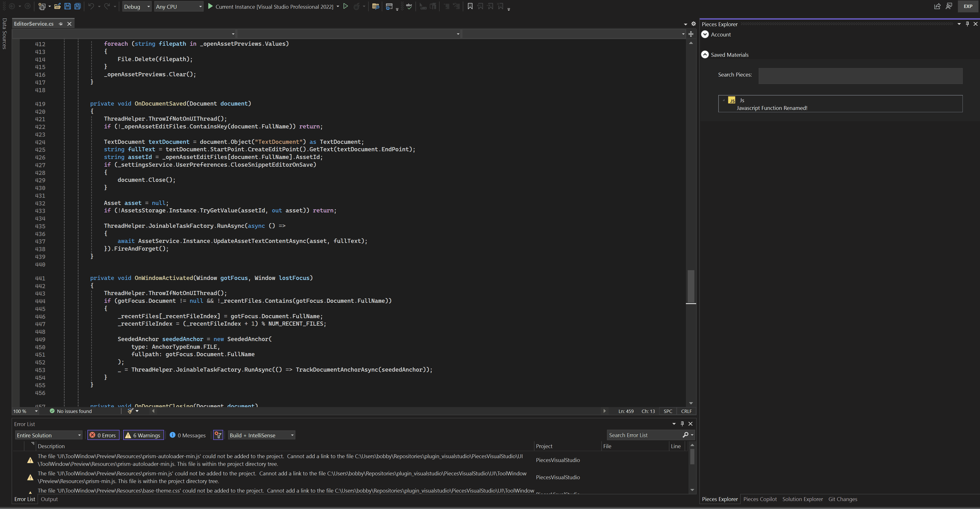The image size is (980, 509).
Task: Open the Js Javascript Function Renamed snippet
Action: (x=772, y=108)
